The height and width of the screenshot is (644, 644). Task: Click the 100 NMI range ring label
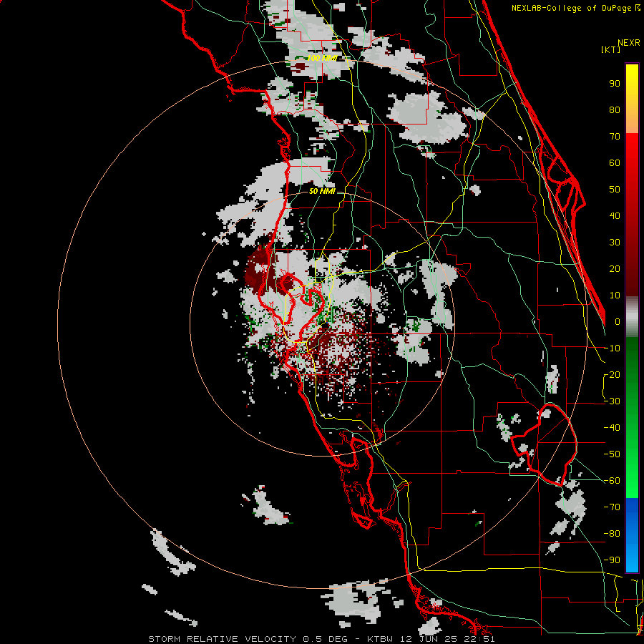(322, 58)
